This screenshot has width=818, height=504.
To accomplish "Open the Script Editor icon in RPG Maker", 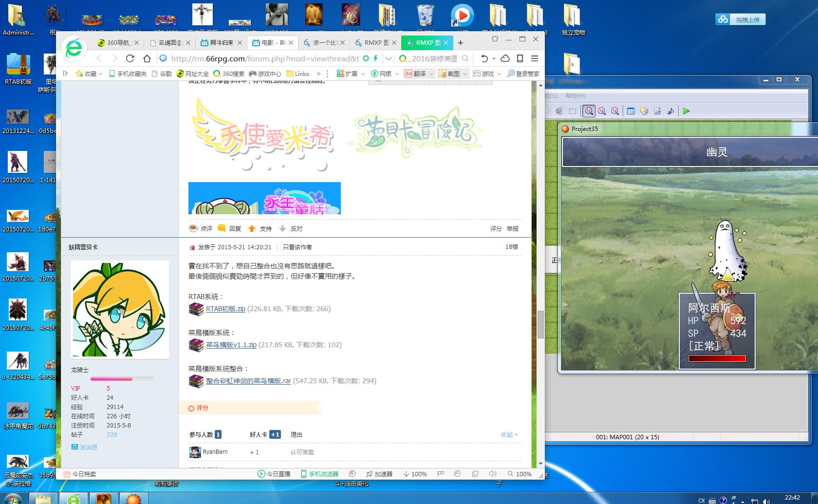I will coord(657,111).
